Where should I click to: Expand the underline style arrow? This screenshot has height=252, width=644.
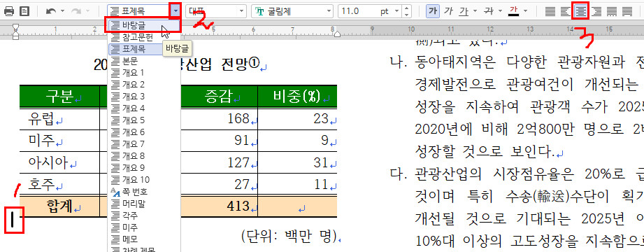pyautogui.click(x=475, y=11)
